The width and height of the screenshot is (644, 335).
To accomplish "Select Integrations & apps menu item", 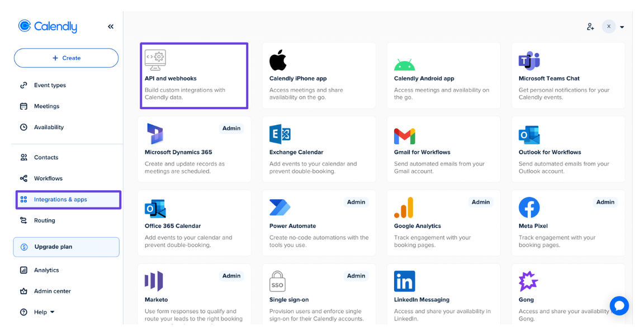I will pos(68,200).
